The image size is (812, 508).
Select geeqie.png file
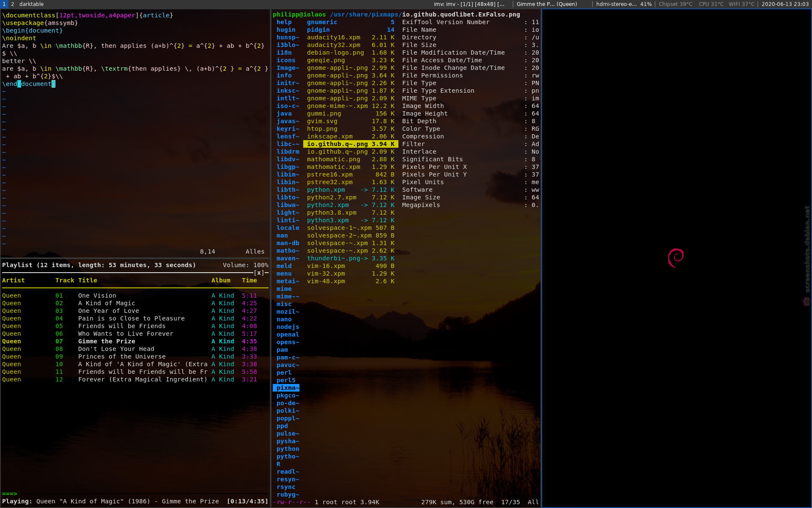click(351, 60)
